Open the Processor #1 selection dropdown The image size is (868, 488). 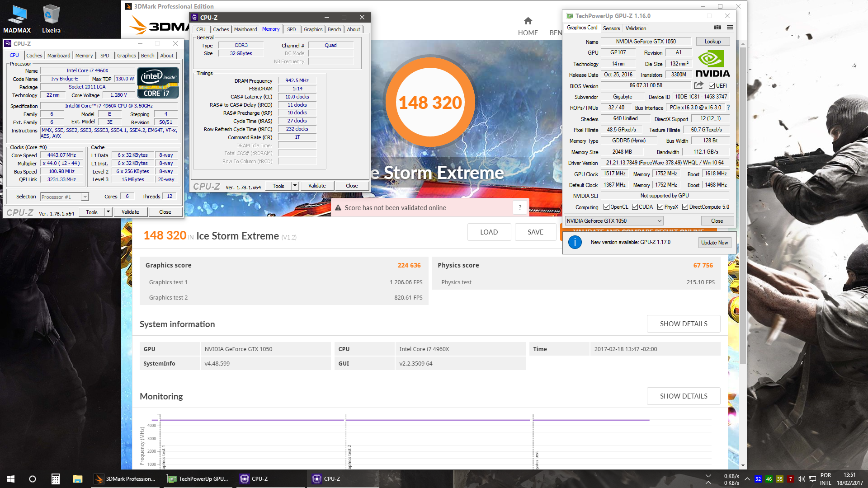tap(65, 197)
